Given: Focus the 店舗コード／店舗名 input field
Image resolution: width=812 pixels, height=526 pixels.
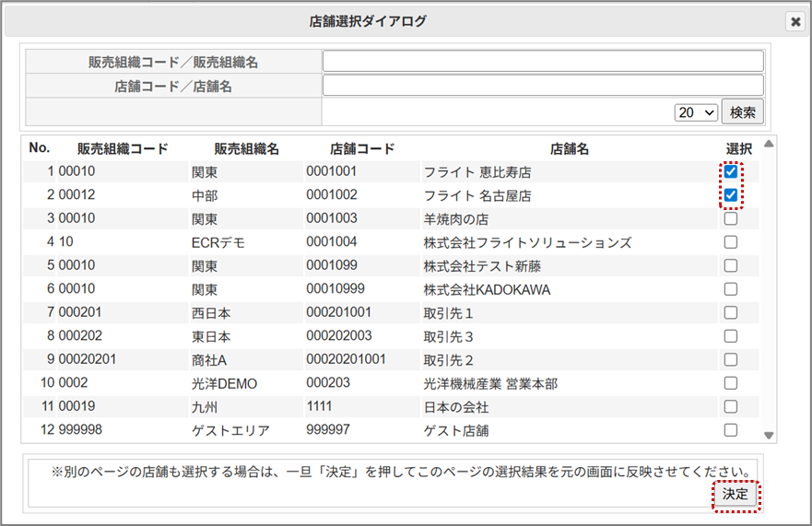Looking at the screenshot, I should (x=543, y=86).
